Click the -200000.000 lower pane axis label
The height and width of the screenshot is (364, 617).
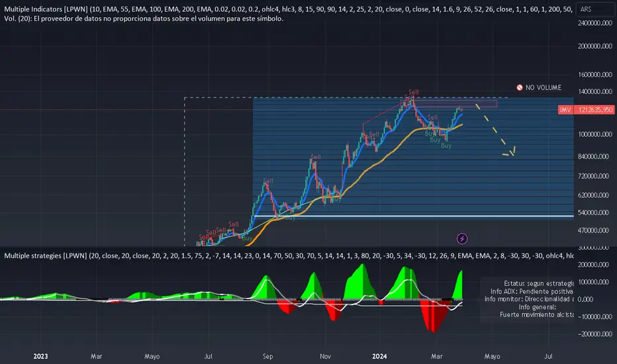pyautogui.click(x=595, y=334)
